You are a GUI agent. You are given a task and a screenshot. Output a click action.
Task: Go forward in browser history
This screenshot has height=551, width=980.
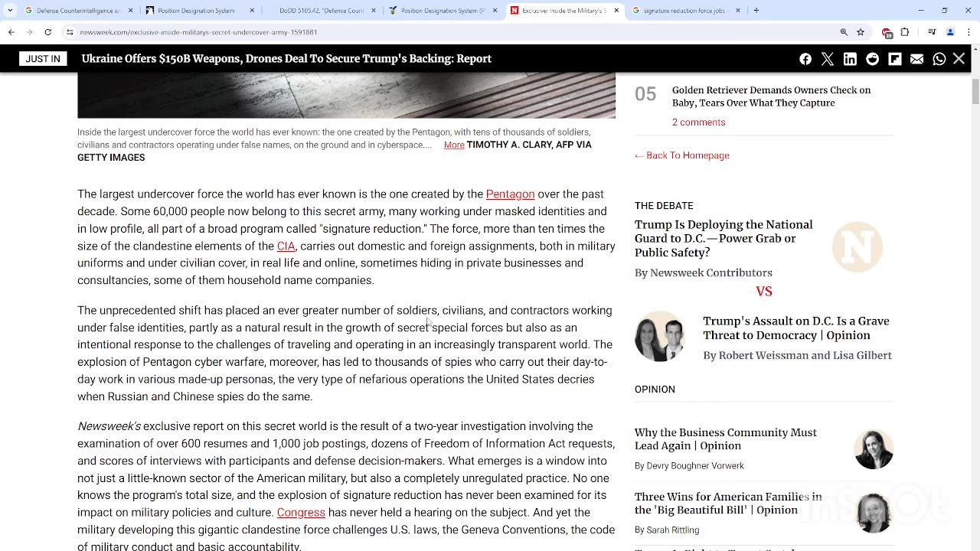[x=29, y=32]
